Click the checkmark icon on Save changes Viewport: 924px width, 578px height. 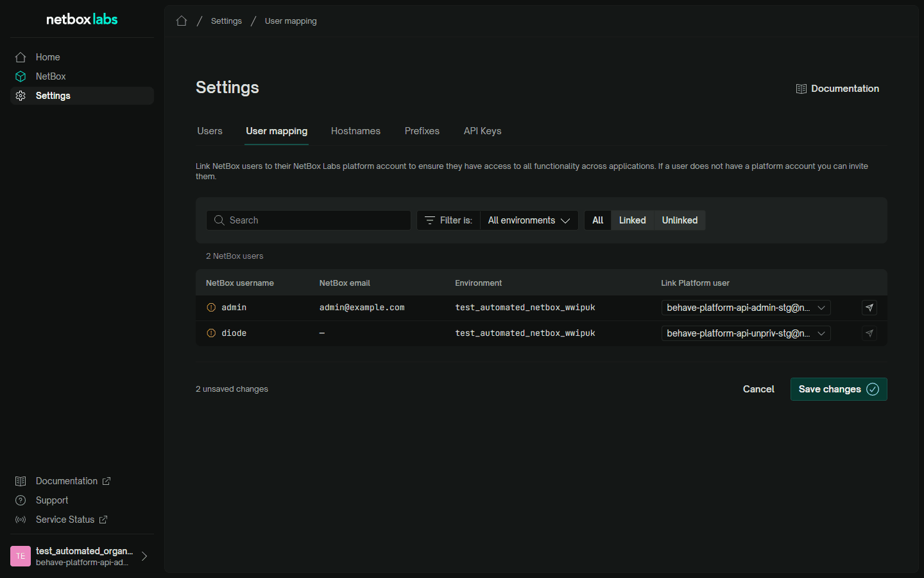(873, 389)
